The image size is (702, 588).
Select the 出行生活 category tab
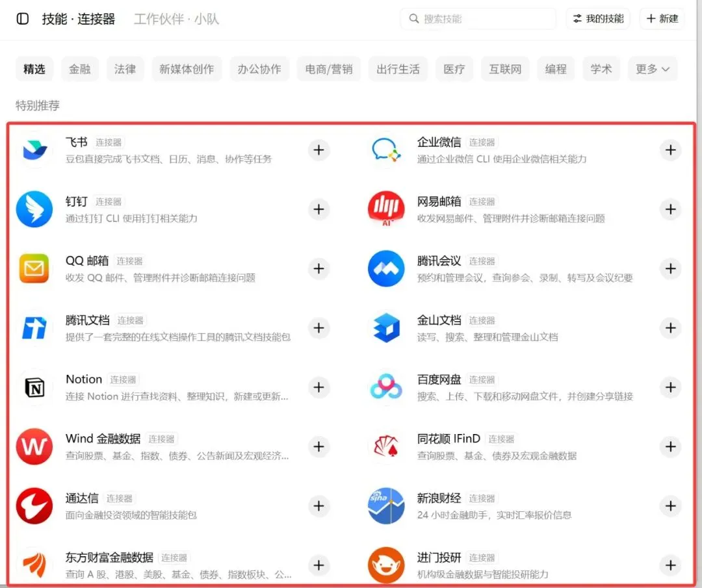point(398,69)
